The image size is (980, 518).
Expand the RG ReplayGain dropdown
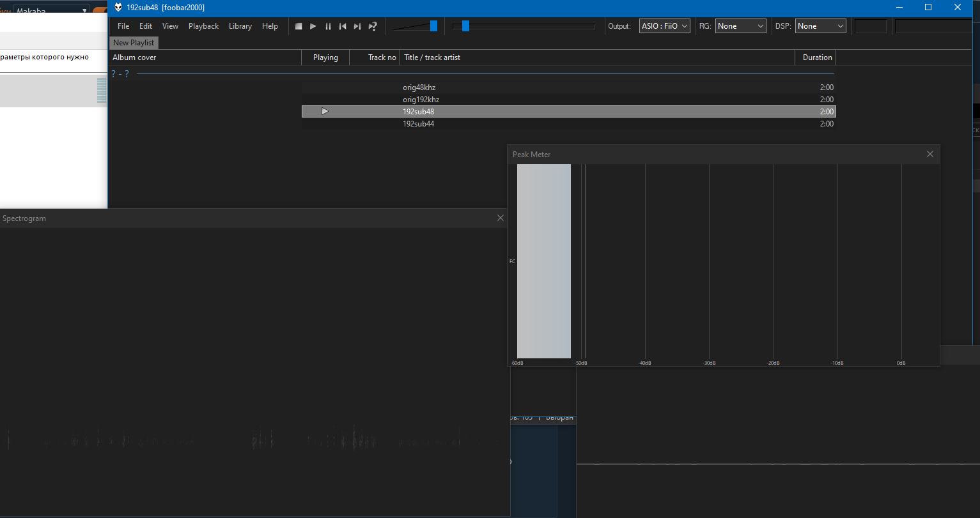pos(740,26)
